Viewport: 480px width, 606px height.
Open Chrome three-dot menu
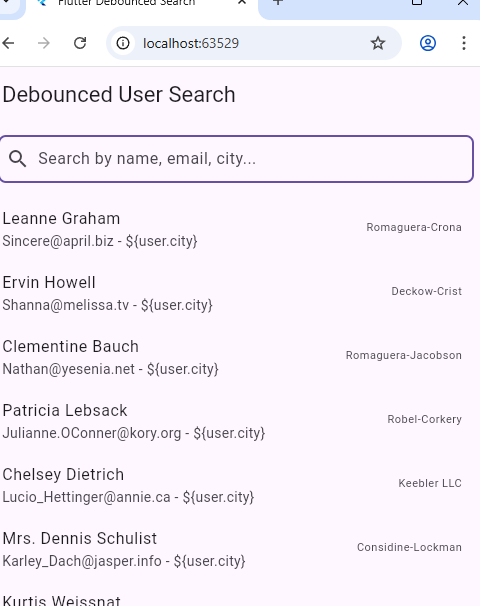[464, 43]
